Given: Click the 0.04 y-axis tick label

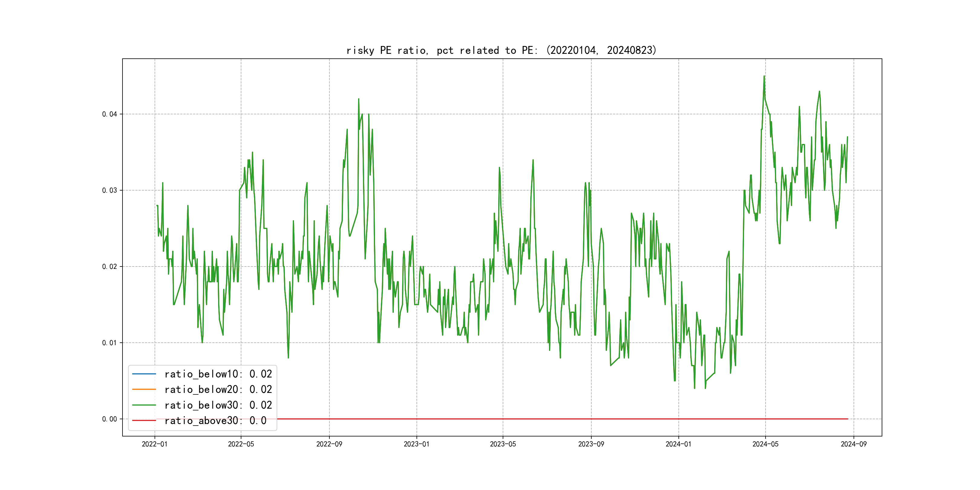Looking at the screenshot, I should tap(109, 114).
